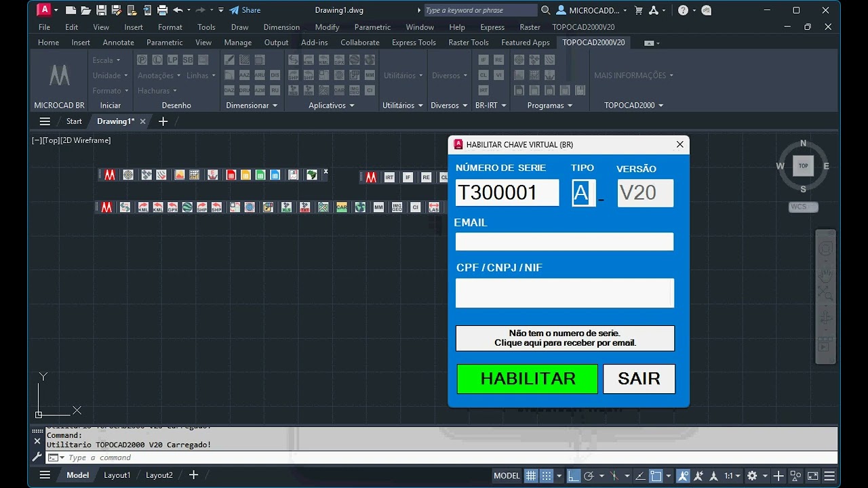Toggle Clean Screen in status bar
This screenshot has width=868, height=488.
pyautogui.click(x=812, y=476)
